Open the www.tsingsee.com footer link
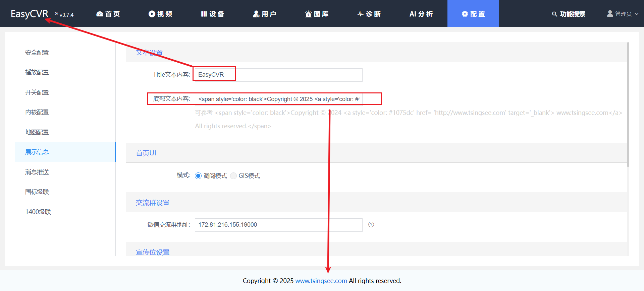Image resolution: width=644 pixels, height=291 pixels. [x=321, y=281]
